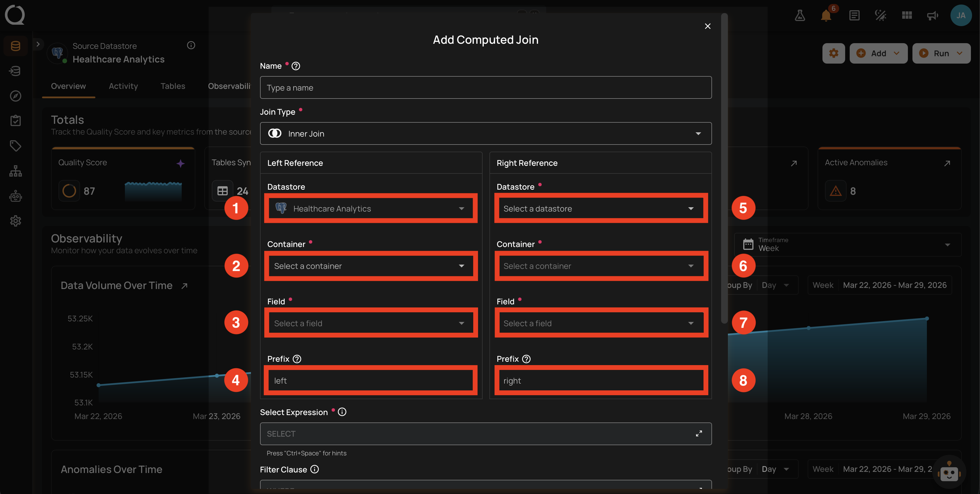Switch to the Activity tab
980x494 pixels.
pos(123,86)
